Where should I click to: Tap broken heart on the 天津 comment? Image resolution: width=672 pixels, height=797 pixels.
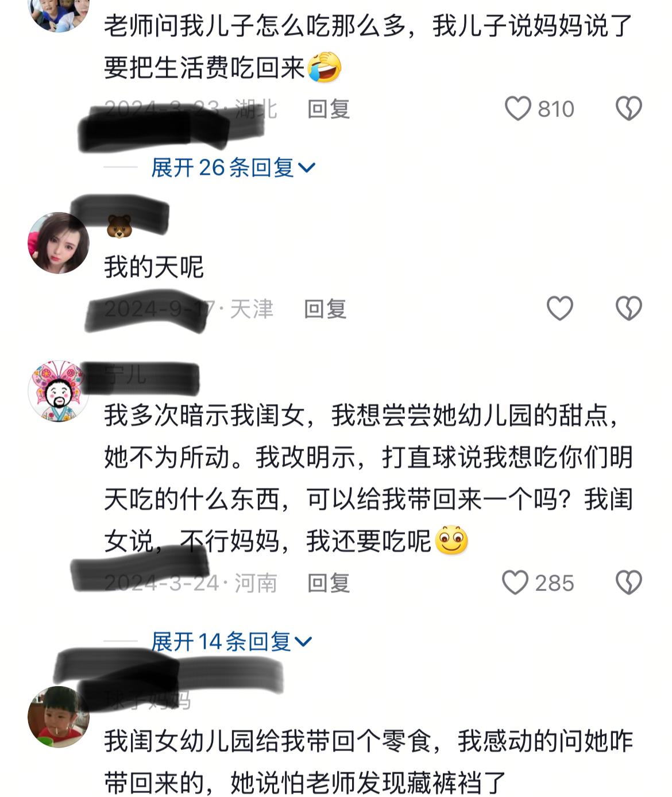tap(628, 309)
